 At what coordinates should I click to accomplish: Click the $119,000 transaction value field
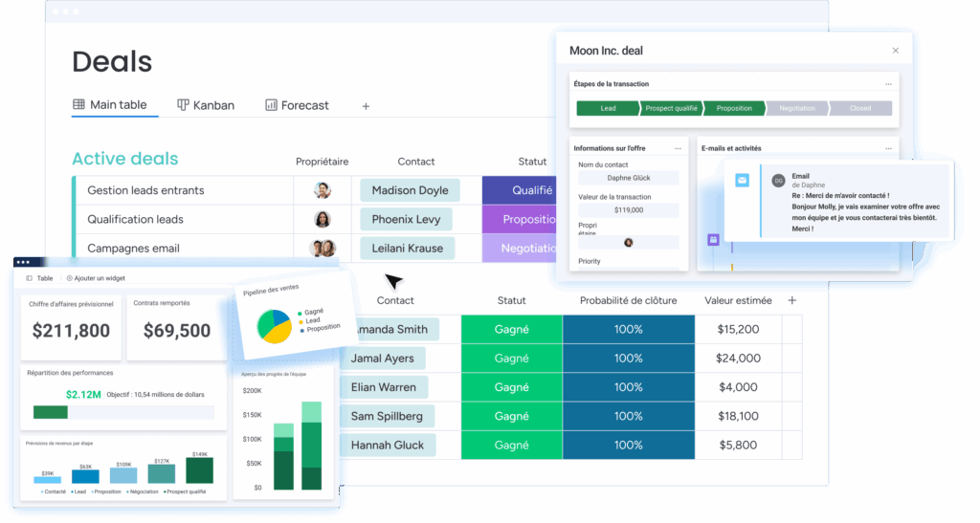tap(628, 210)
